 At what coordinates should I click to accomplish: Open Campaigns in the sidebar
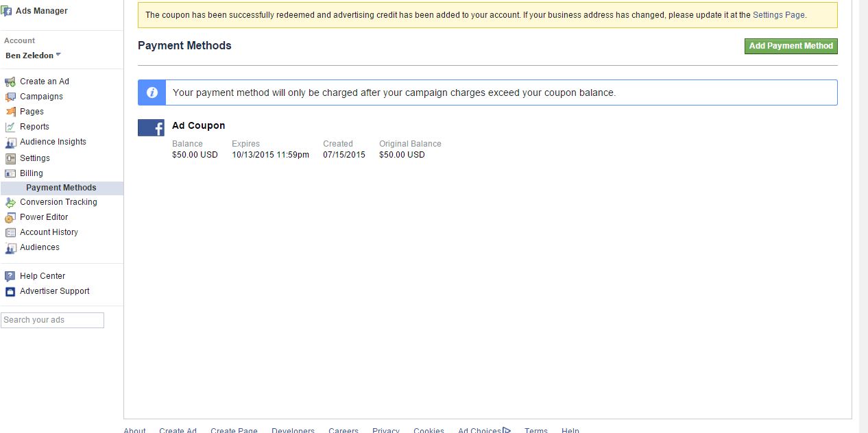click(41, 97)
